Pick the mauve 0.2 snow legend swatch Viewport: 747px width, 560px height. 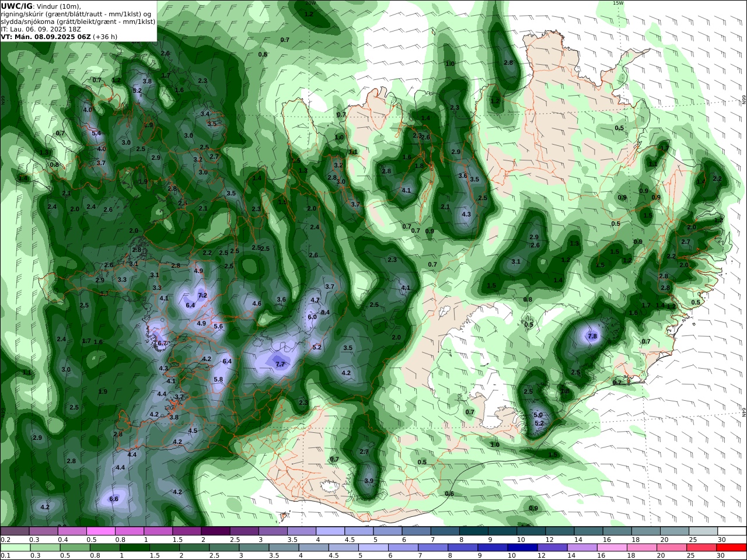[x=15, y=531]
